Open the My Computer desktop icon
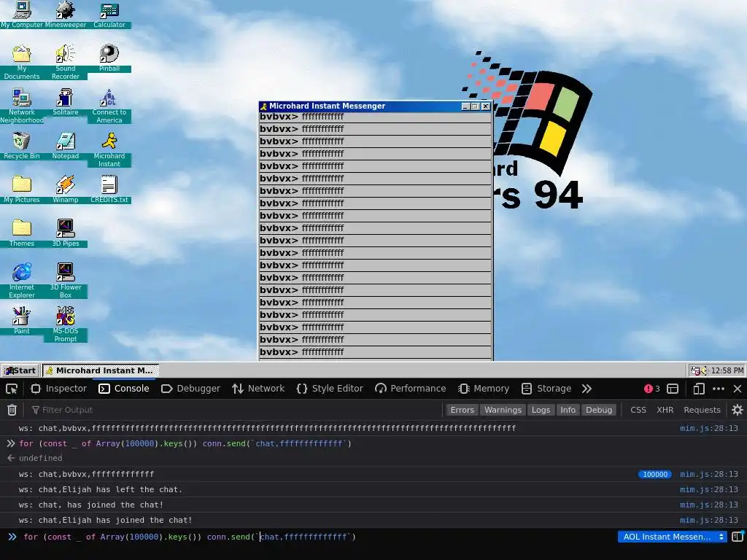747x560 pixels. 21,15
